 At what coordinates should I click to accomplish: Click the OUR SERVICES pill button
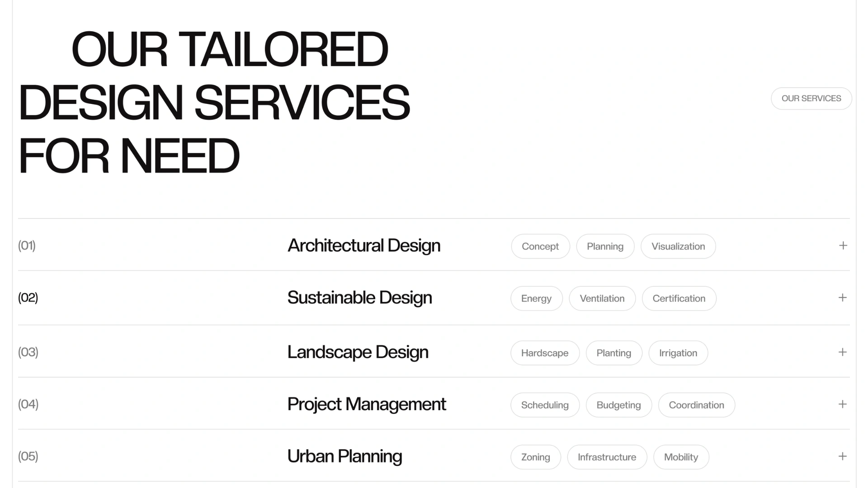[811, 99]
